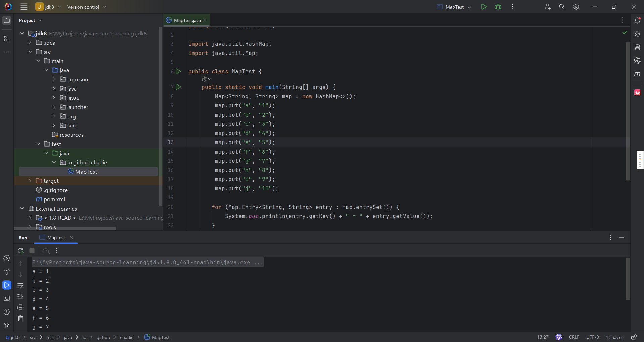Collapse the src folder node
The width and height of the screenshot is (644, 342).
coord(30,52)
